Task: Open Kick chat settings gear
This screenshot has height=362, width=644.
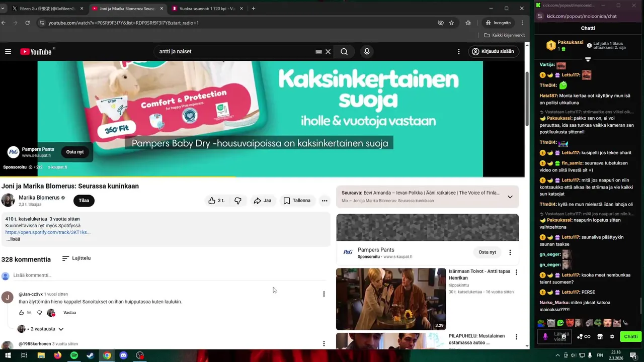Action: click(612, 337)
